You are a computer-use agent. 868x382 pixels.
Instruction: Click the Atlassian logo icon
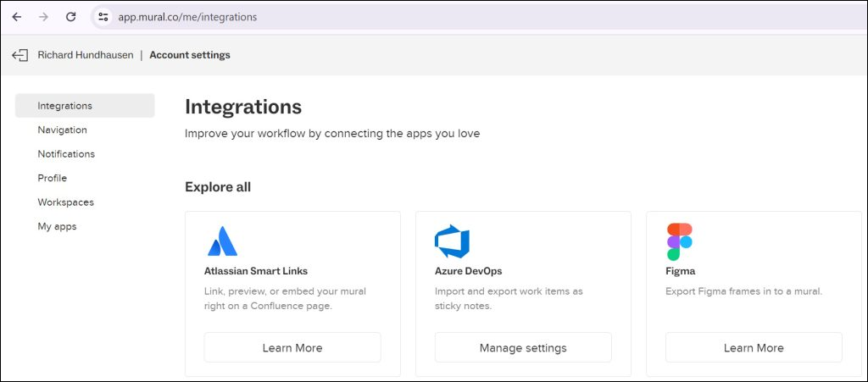[x=223, y=241]
